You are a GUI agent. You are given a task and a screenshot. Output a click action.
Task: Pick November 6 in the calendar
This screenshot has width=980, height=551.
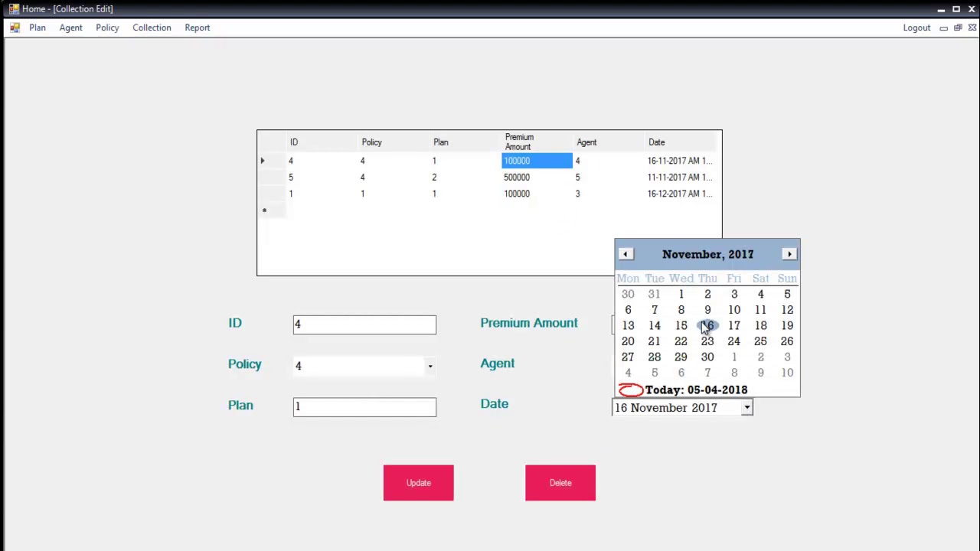pos(628,310)
